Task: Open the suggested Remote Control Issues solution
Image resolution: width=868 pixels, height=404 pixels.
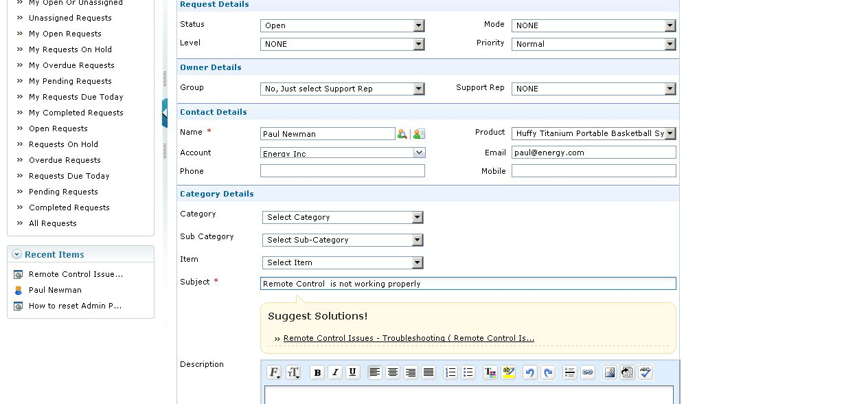Action: pos(409,338)
